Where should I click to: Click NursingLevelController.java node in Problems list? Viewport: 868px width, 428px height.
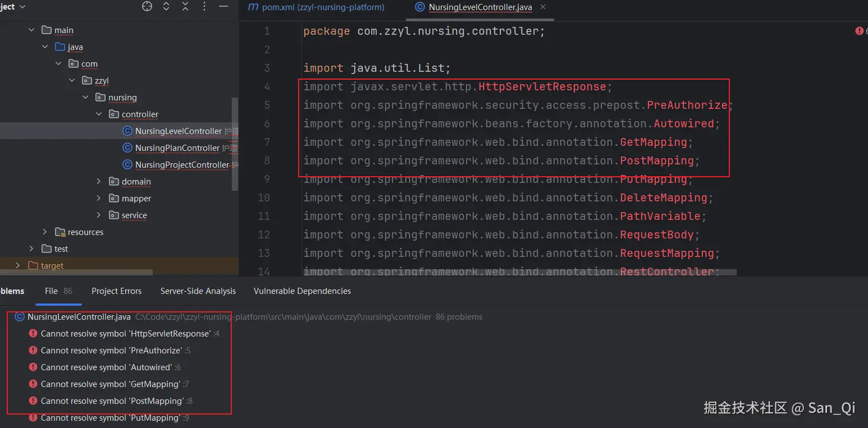point(79,316)
